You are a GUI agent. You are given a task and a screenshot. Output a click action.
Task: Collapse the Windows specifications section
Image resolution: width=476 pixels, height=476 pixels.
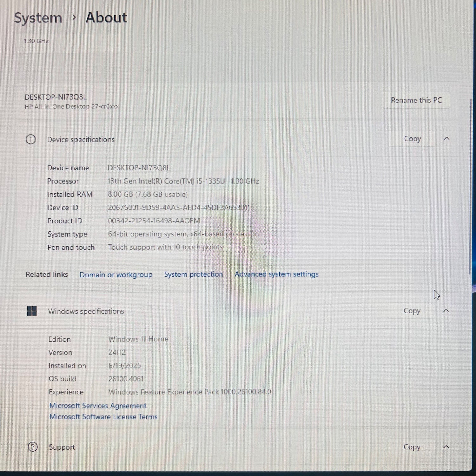coord(446,311)
